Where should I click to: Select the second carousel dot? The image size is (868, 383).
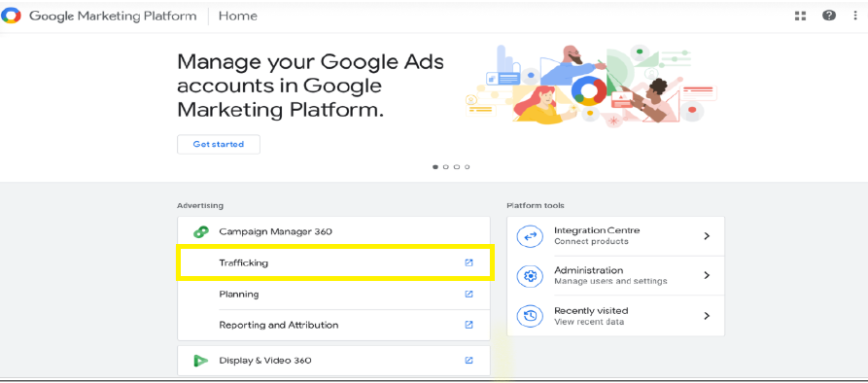click(445, 166)
